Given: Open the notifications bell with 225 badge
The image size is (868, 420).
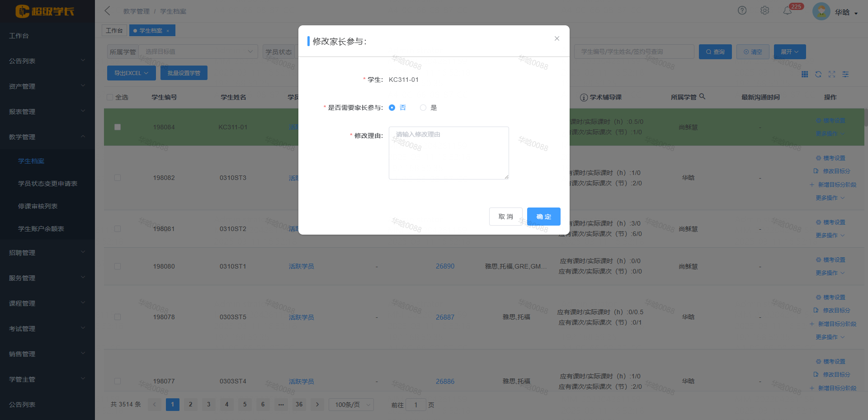Looking at the screenshot, I should tap(788, 11).
